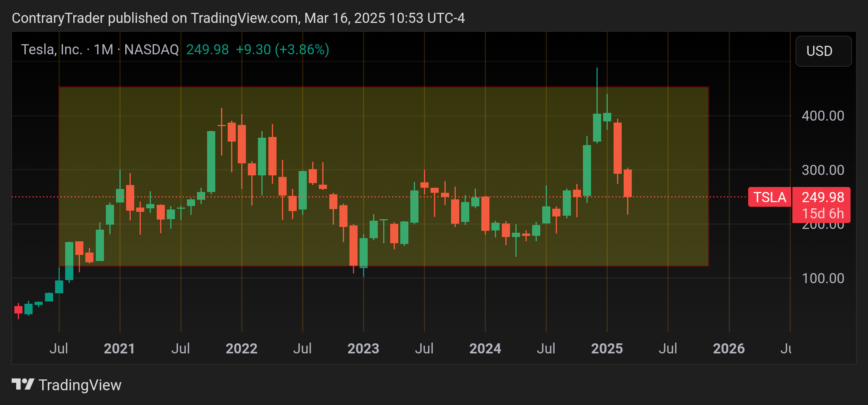Click the NASDAQ exchange label
Screen dimensions: 868x405
click(x=152, y=50)
